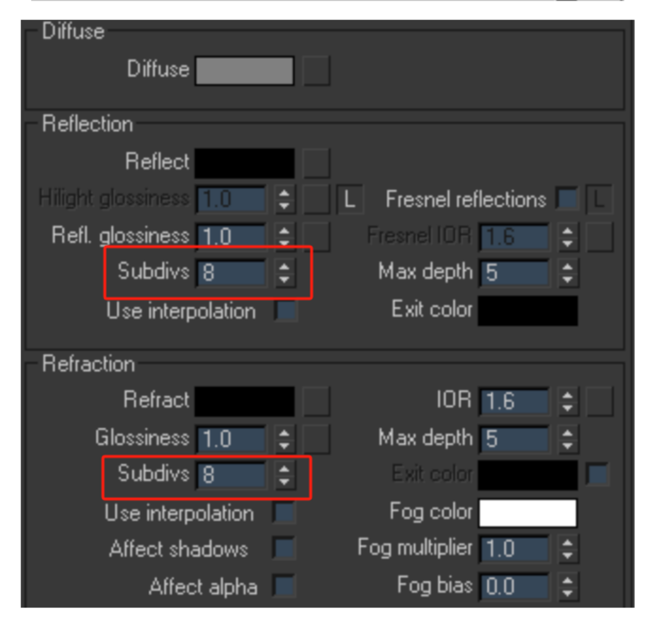Viewport: 672px width, 630px height.
Task: Enable the Affect alpha checkbox
Action: tap(283, 586)
